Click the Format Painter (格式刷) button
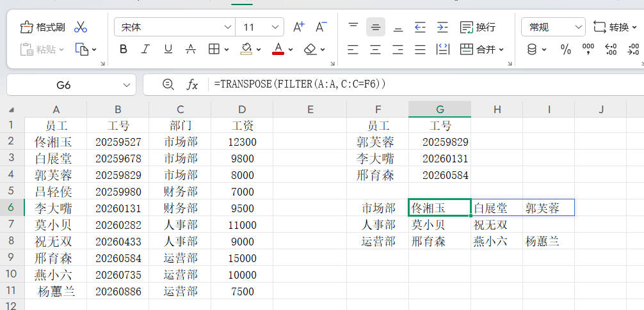Screen dimensions: 644x310 pyautogui.click(x=43, y=27)
